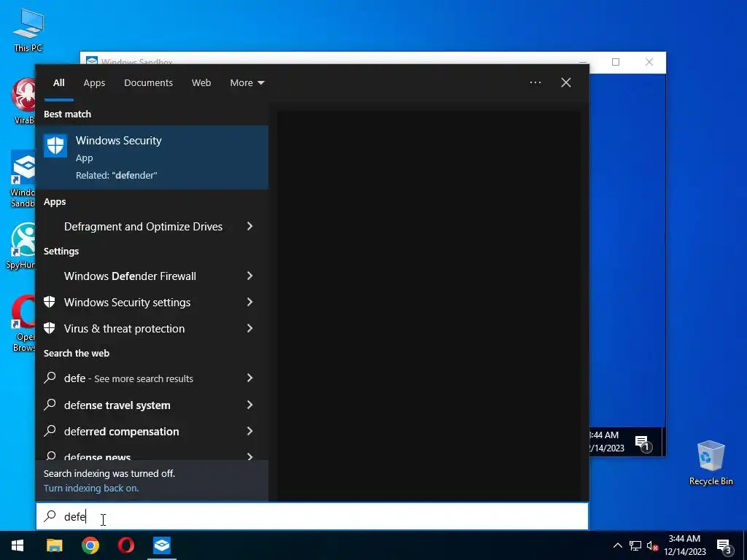Screen dimensions: 747x560
Task: Click the shield icon beside Virus & threat protection
Action: [50, 328]
